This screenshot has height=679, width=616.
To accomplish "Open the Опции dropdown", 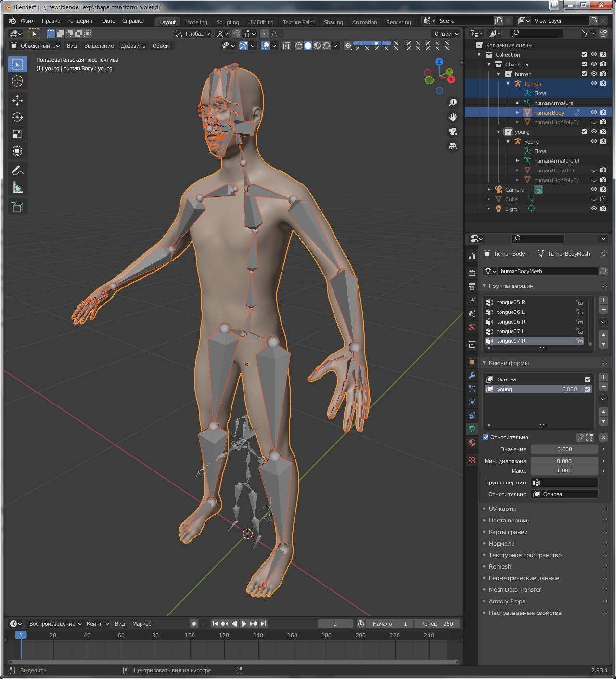I will tap(446, 34).
